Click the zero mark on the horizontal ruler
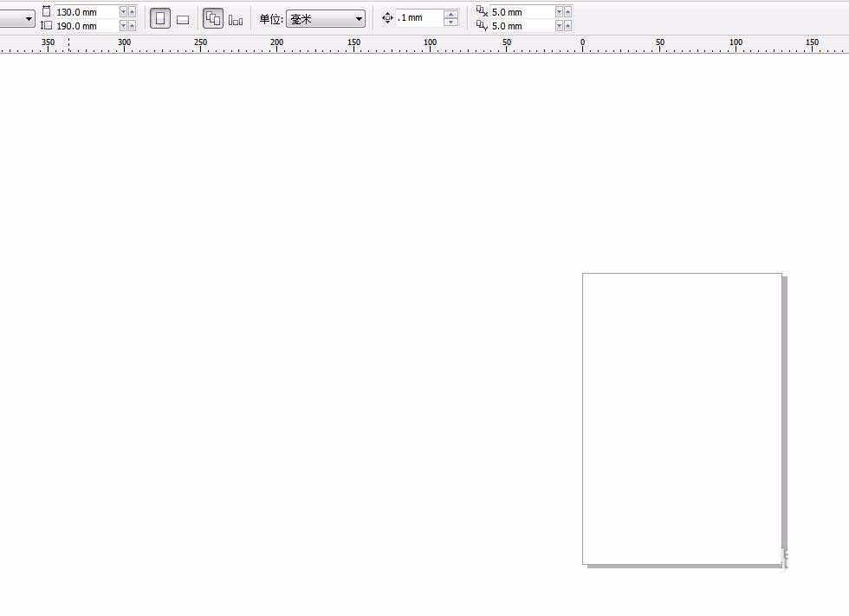The width and height of the screenshot is (849, 616). click(x=582, y=42)
